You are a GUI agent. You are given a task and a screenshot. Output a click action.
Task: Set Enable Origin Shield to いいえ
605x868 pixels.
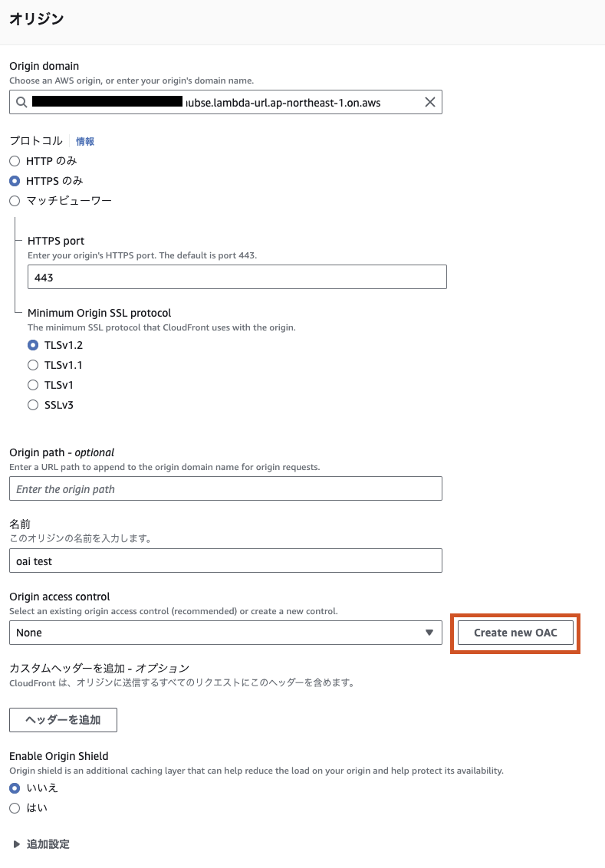[x=15, y=788]
